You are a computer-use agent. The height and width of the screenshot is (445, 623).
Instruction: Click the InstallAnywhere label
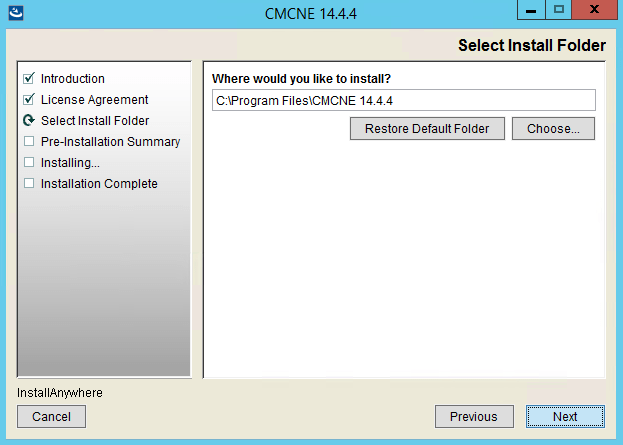pos(60,393)
